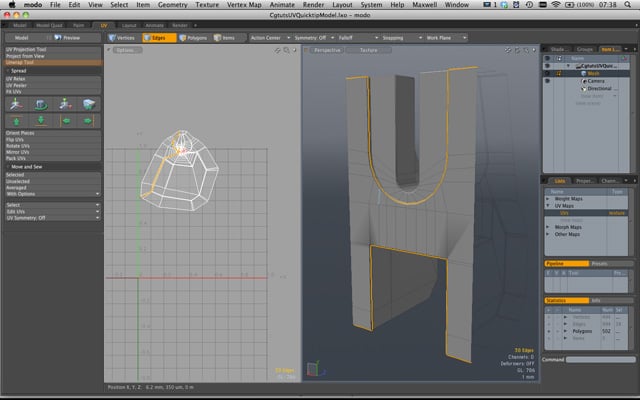Toggle visibility eye of Camera item
640x400 pixels.
coord(546,80)
